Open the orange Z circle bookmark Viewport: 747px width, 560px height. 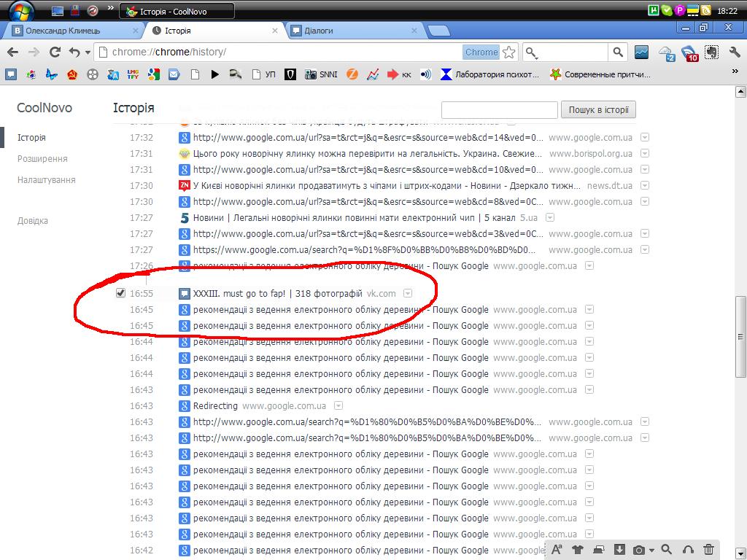click(x=352, y=74)
